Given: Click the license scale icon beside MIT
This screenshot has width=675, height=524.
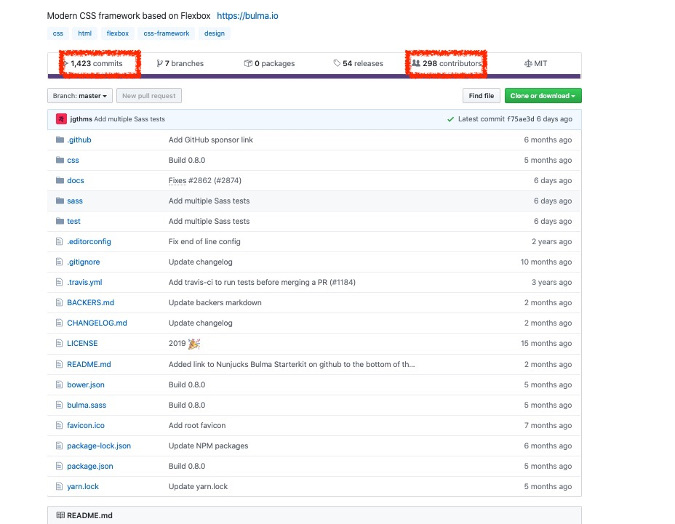Looking at the screenshot, I should click(x=528, y=63).
